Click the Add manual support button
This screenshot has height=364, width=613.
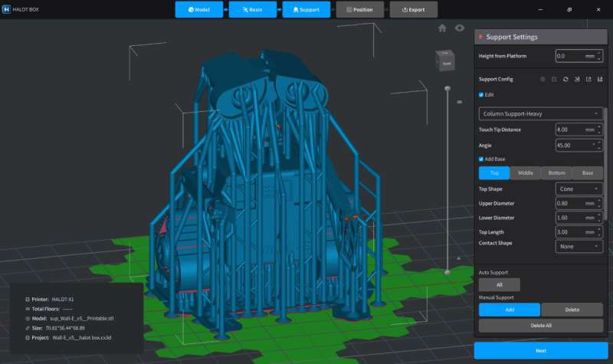coord(510,310)
